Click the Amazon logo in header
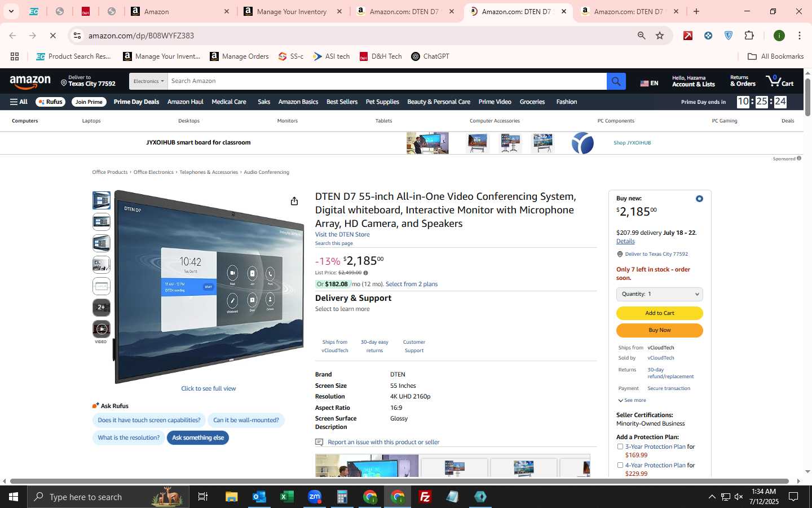Image resolution: width=812 pixels, height=508 pixels. [x=30, y=82]
